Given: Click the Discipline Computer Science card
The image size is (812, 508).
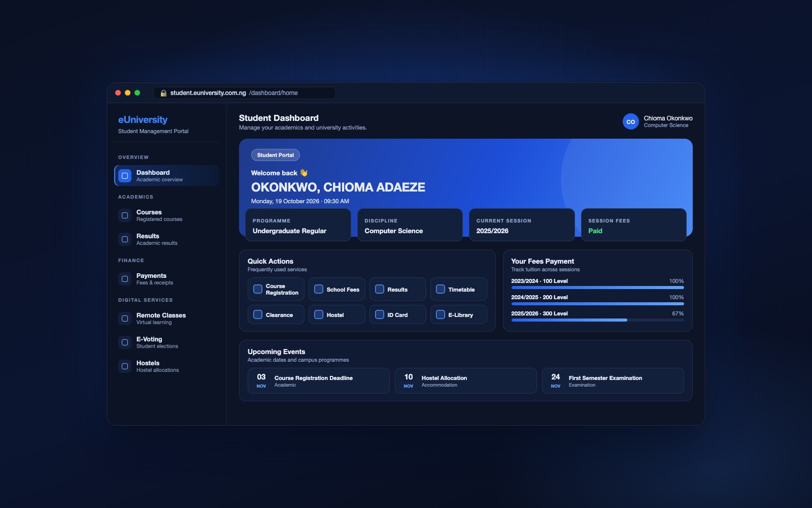Looking at the screenshot, I should pyautogui.click(x=410, y=225).
